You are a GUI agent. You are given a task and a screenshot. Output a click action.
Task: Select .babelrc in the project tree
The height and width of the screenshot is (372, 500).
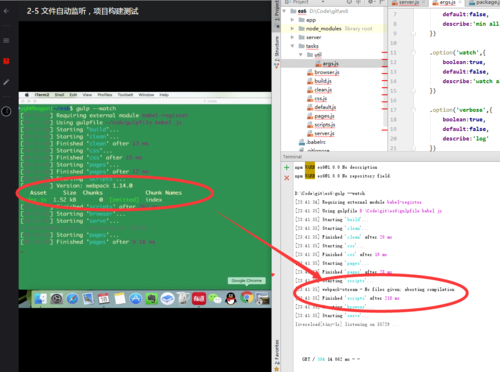pyautogui.click(x=316, y=142)
